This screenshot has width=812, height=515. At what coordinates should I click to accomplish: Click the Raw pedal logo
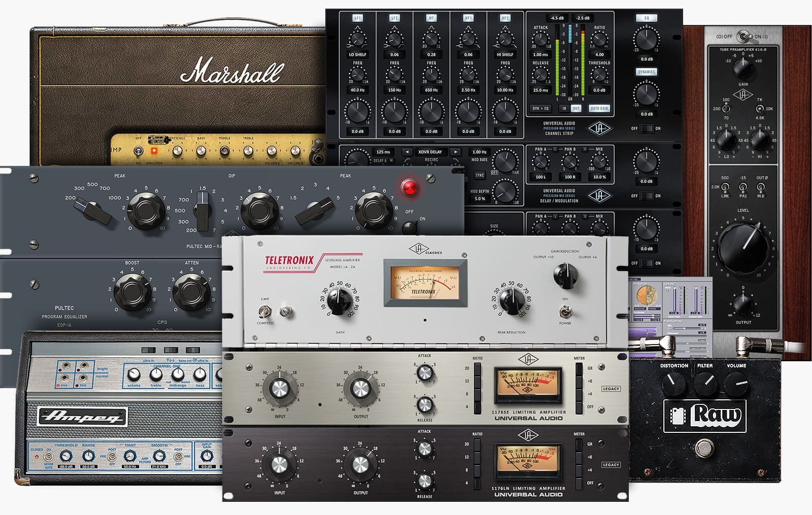704,416
